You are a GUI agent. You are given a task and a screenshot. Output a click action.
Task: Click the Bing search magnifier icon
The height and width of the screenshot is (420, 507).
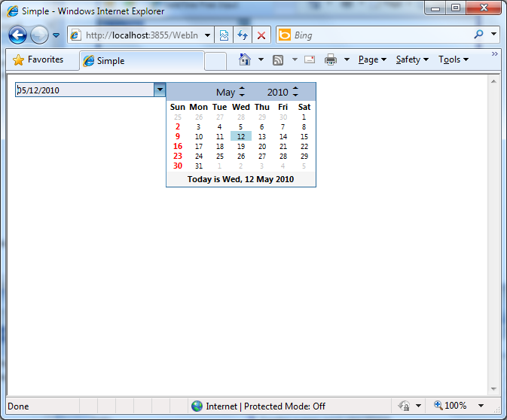(x=478, y=35)
